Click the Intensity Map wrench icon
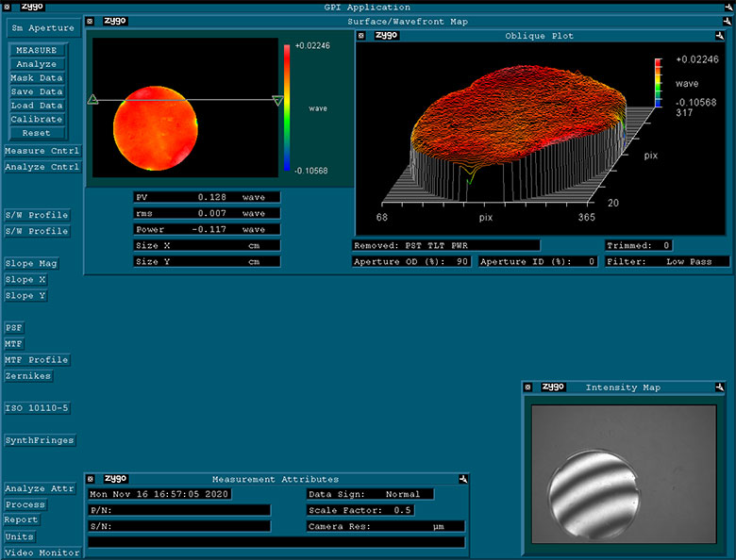 [720, 387]
